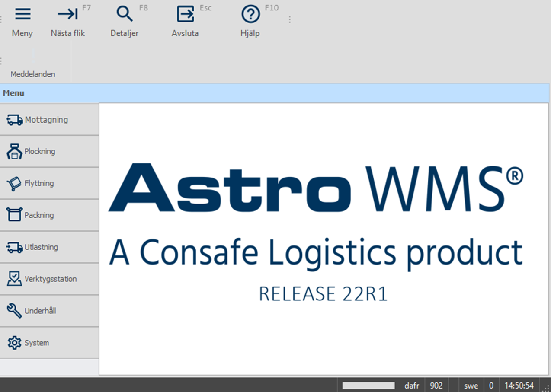The height and width of the screenshot is (392, 551).
Task: Click the Mottagning truck icon
Action: coord(15,120)
